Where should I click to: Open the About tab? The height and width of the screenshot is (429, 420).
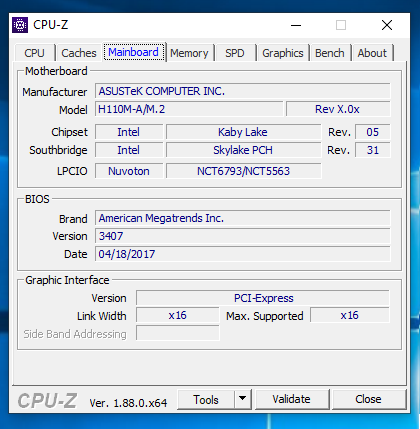tap(372, 53)
